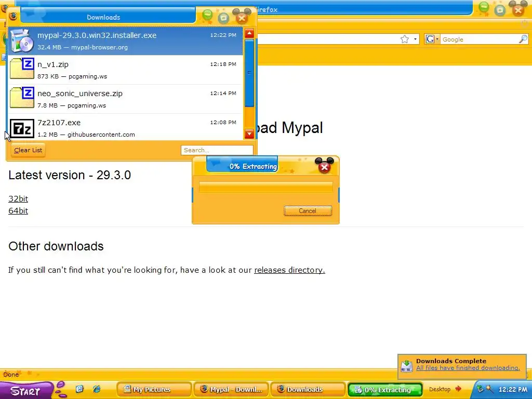
Task: Click the Done status bar text
Action: point(11,375)
